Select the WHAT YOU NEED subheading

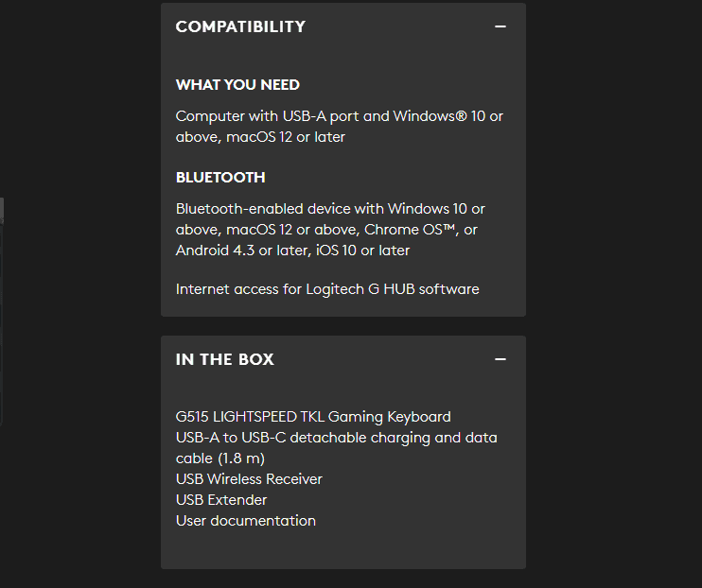click(x=237, y=85)
